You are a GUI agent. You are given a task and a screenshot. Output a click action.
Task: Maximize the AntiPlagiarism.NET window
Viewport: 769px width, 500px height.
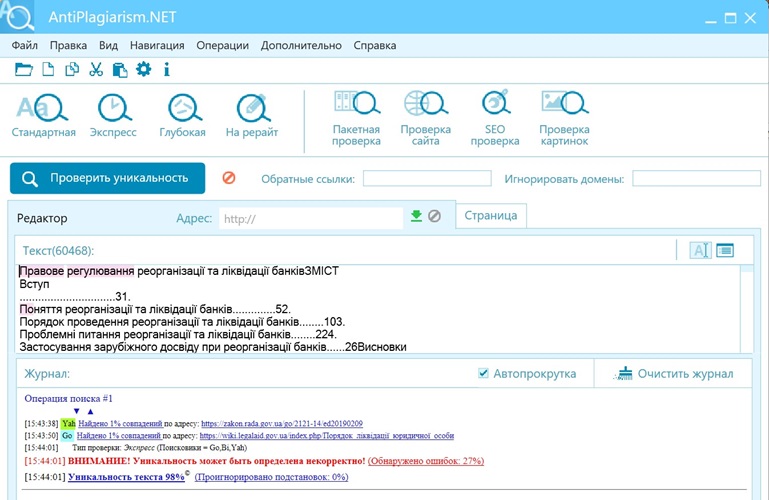pyautogui.click(x=731, y=19)
